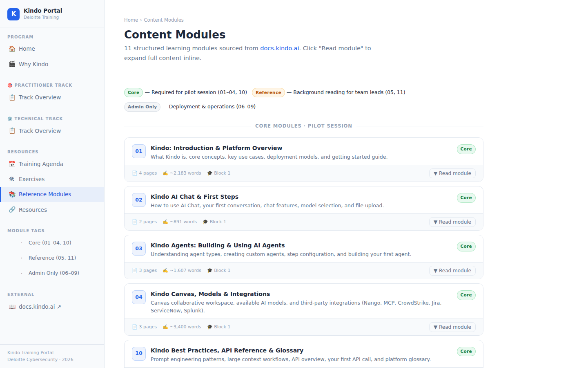Open Training Agenda via its calendar icon
The width and height of the screenshot is (588, 368).
point(12,164)
